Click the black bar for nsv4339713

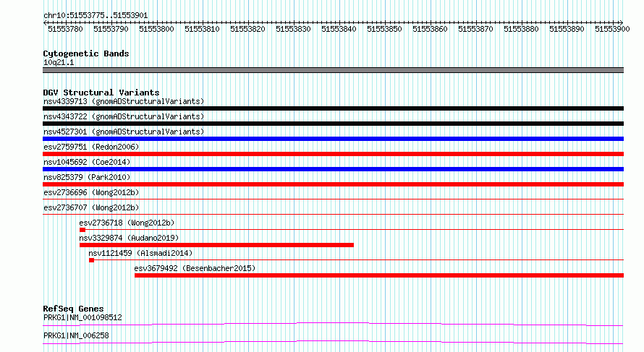click(333, 108)
